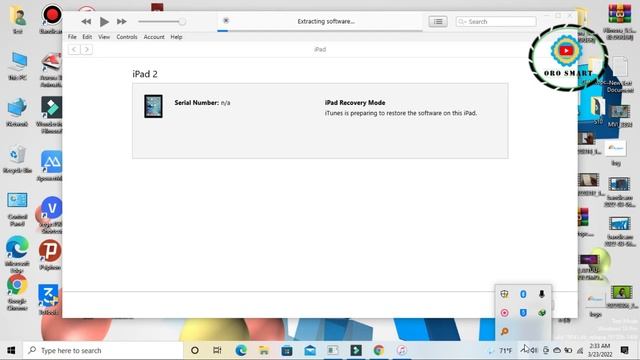Open File Explorer from the taskbar
The image size is (640, 360).
pos(264,350)
